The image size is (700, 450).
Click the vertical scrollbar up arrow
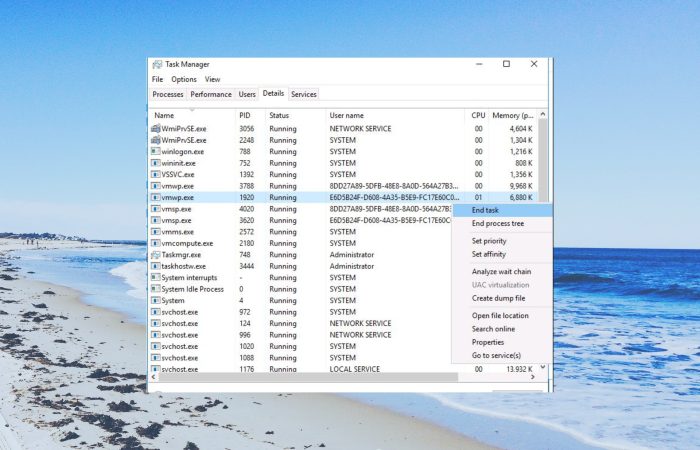pyautogui.click(x=543, y=114)
